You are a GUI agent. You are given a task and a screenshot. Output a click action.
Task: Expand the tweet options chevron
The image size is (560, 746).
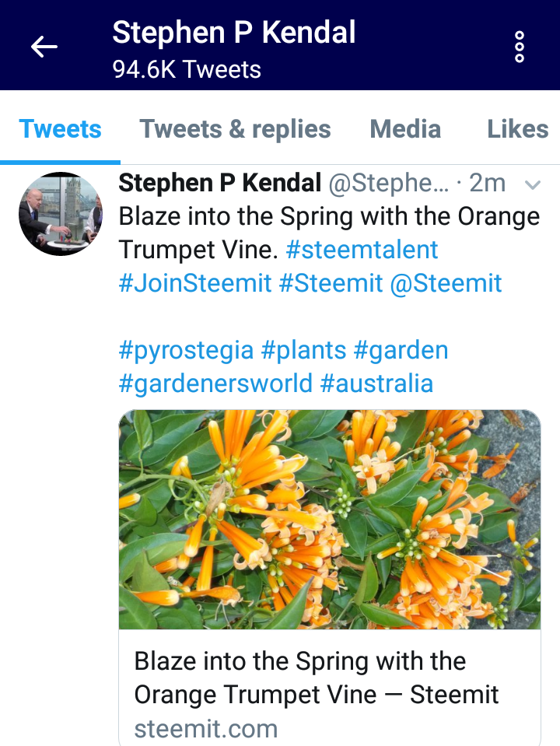533,184
